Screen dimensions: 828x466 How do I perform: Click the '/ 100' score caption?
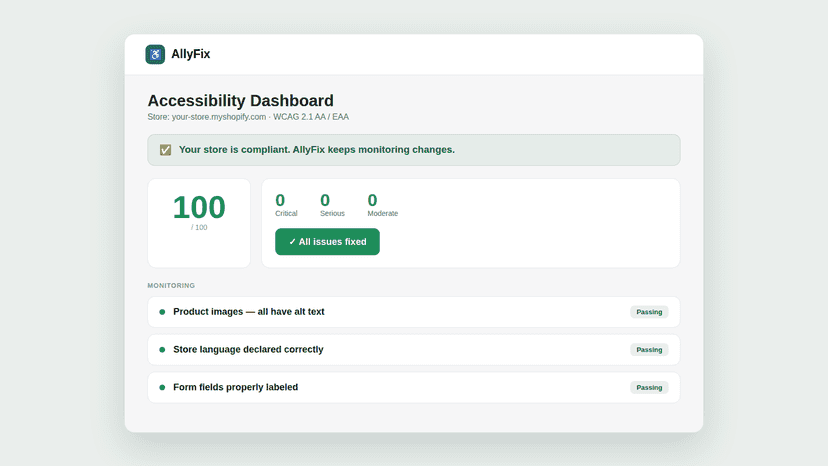[x=199, y=227]
